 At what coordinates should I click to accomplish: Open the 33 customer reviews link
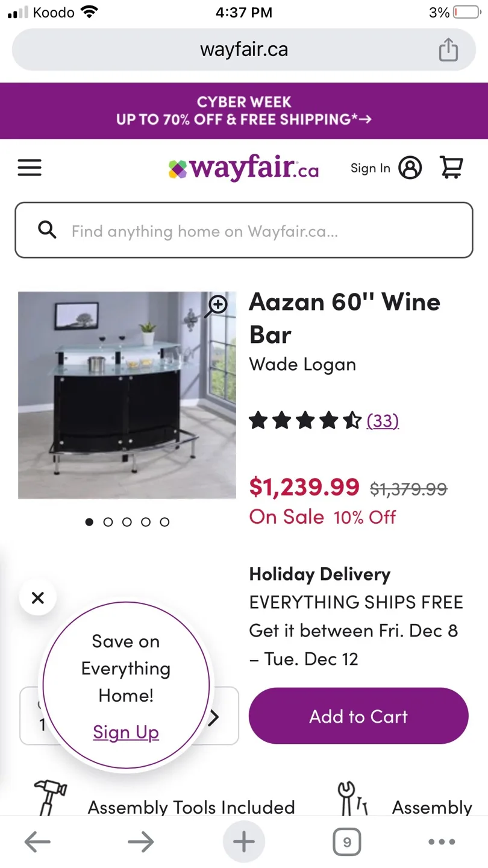tap(383, 420)
